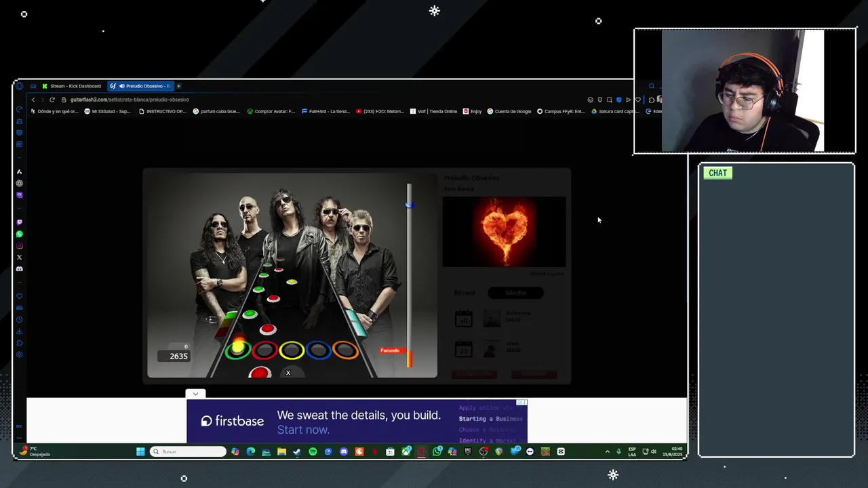
Task: Open Discord in the sidebar
Action: click(19, 269)
